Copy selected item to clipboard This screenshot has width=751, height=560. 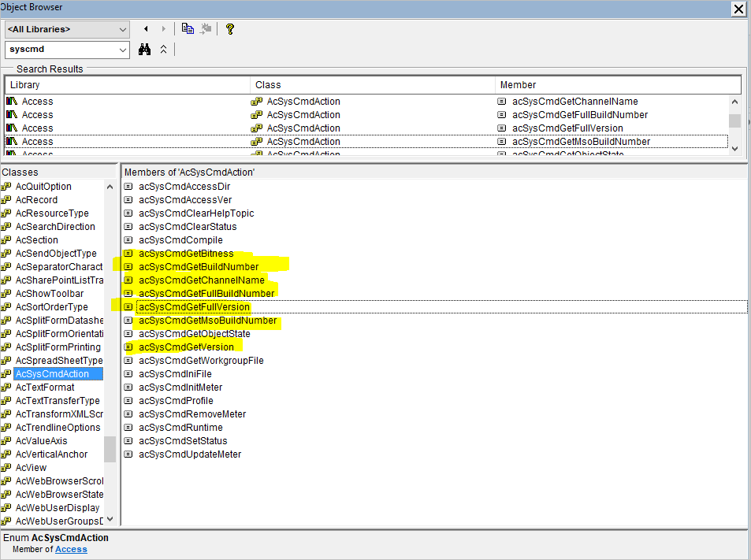pyautogui.click(x=188, y=29)
